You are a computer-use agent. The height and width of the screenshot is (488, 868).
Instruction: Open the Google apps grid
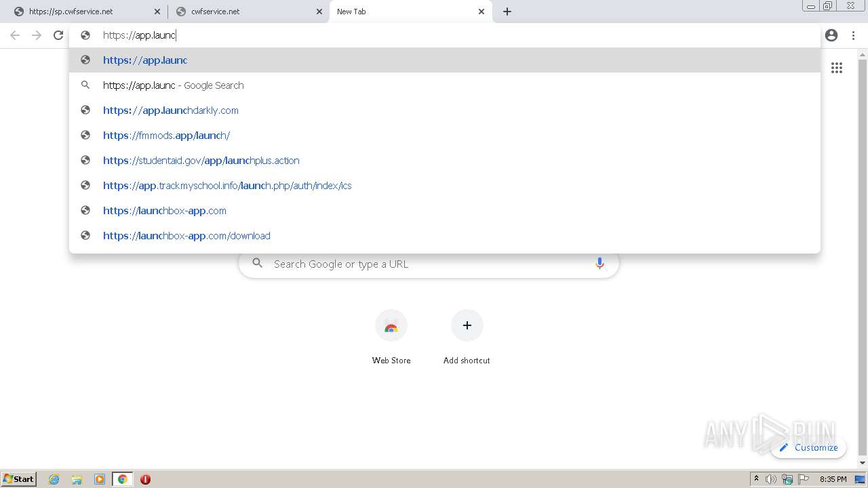click(x=837, y=68)
